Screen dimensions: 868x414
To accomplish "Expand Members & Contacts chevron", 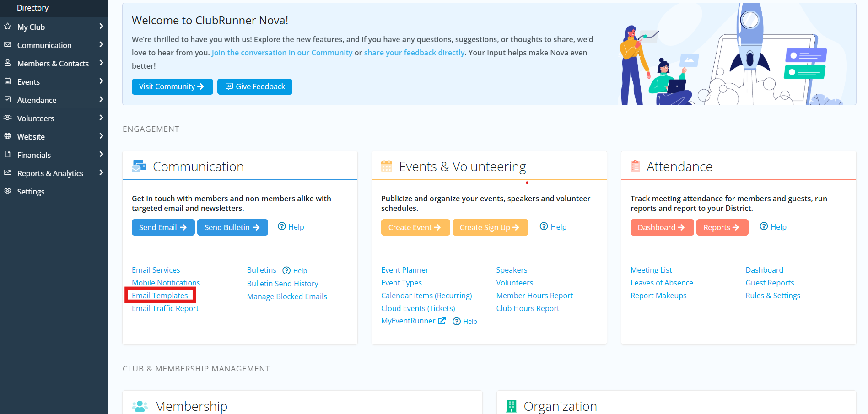I will click(102, 63).
